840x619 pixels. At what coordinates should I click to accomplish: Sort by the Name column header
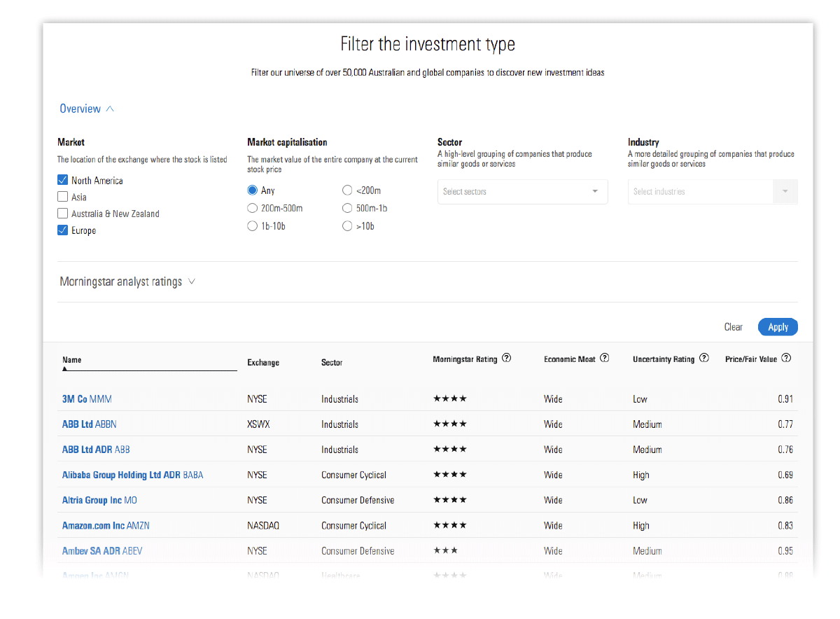click(72, 360)
